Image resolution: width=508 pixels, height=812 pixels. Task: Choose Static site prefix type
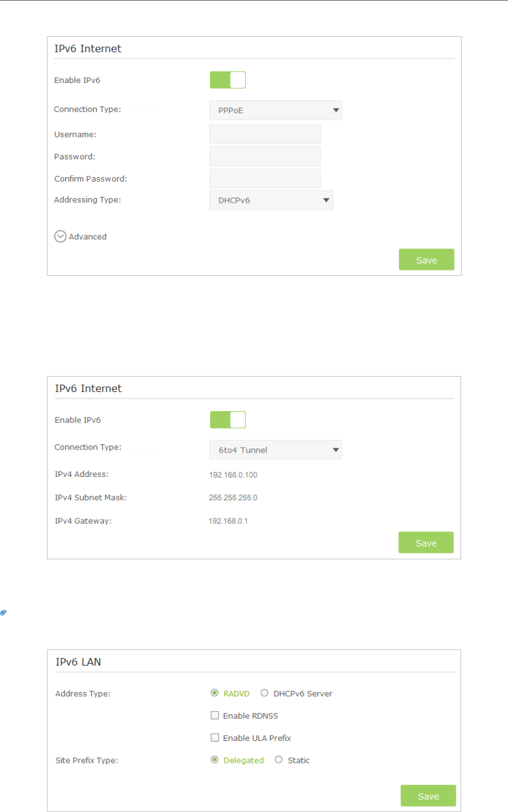click(x=278, y=760)
